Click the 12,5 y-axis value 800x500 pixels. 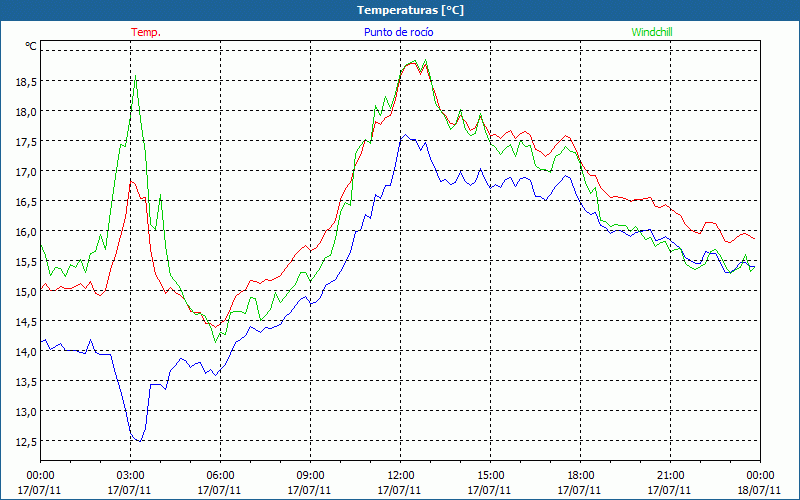[x=26, y=442]
